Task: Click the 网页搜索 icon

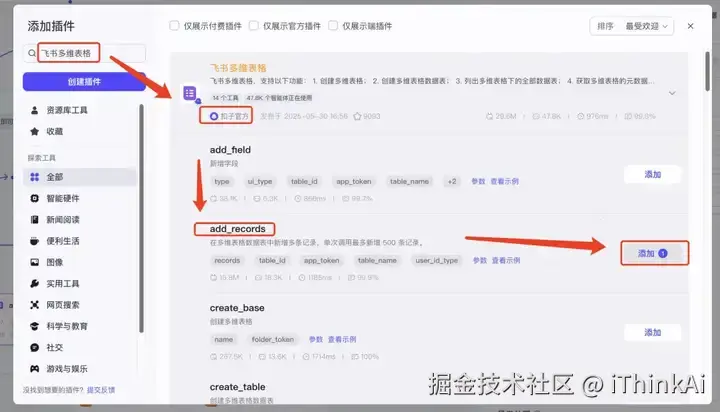Action: [x=34, y=305]
